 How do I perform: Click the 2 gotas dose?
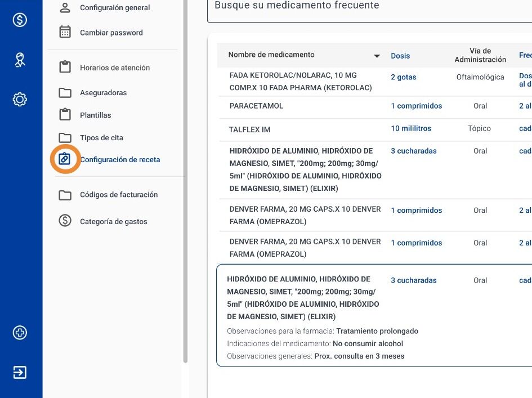tap(404, 77)
